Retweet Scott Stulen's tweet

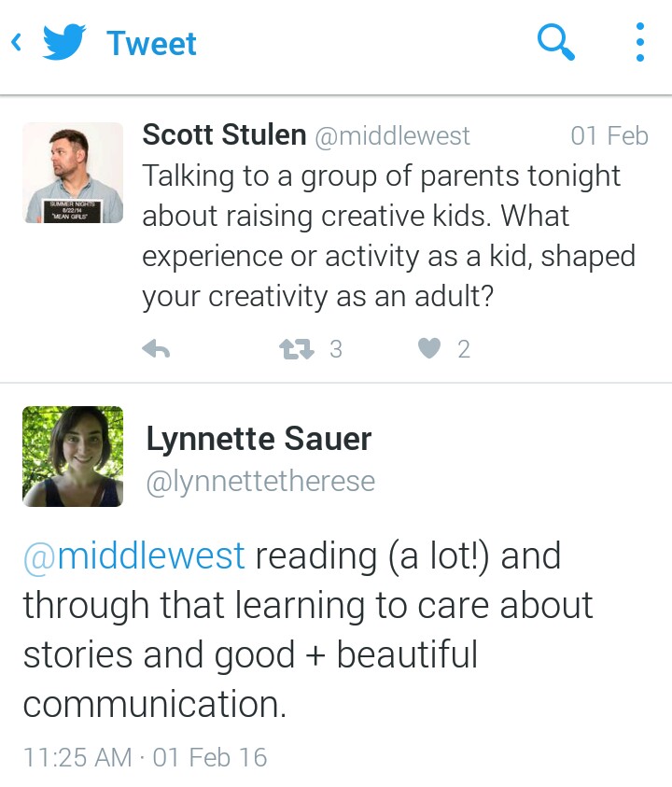[295, 349]
